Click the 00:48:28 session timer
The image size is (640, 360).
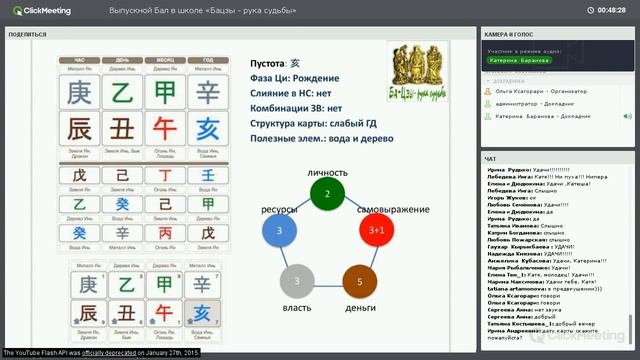point(611,10)
